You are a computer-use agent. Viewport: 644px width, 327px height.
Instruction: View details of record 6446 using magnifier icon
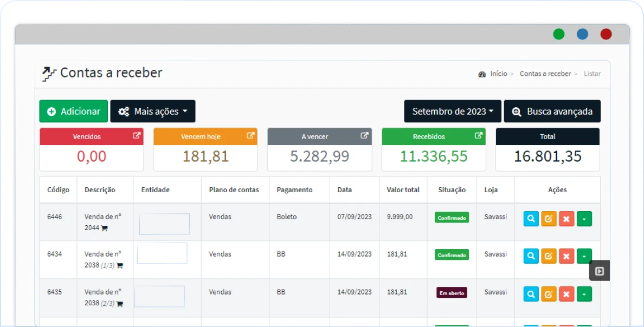click(531, 219)
